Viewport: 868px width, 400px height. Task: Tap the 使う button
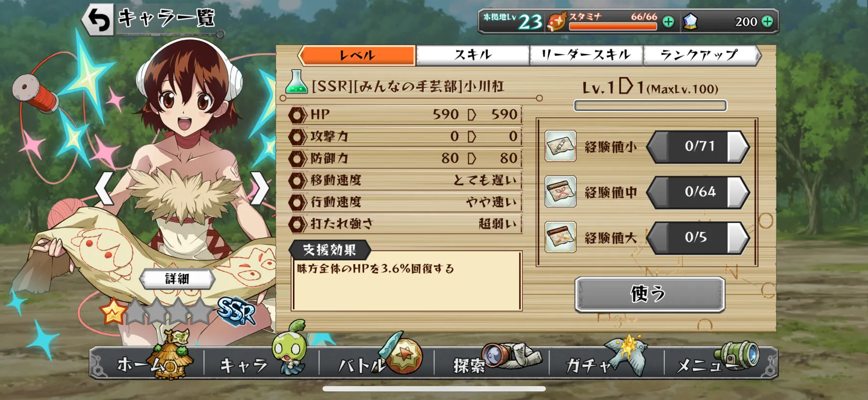pos(650,294)
